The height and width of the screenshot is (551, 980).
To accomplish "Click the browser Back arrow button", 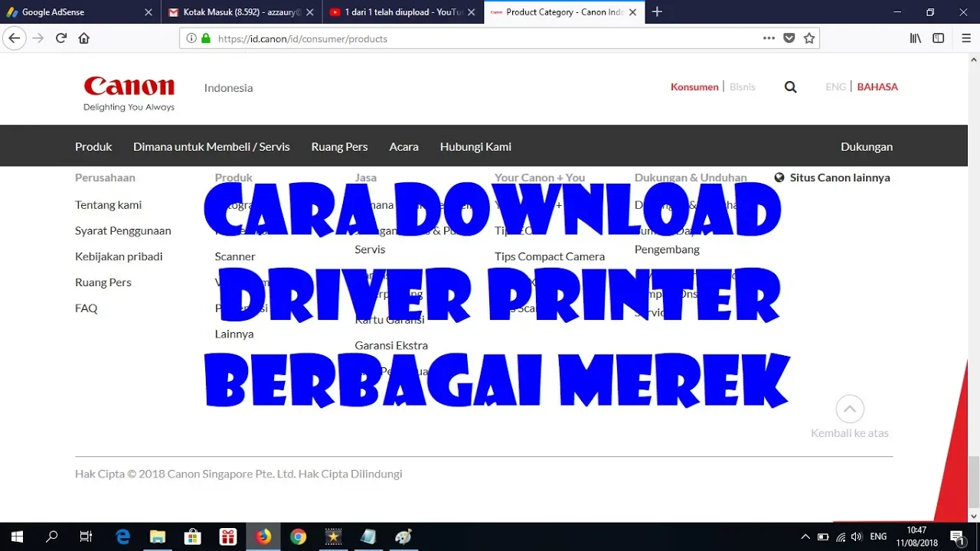I will (x=13, y=38).
